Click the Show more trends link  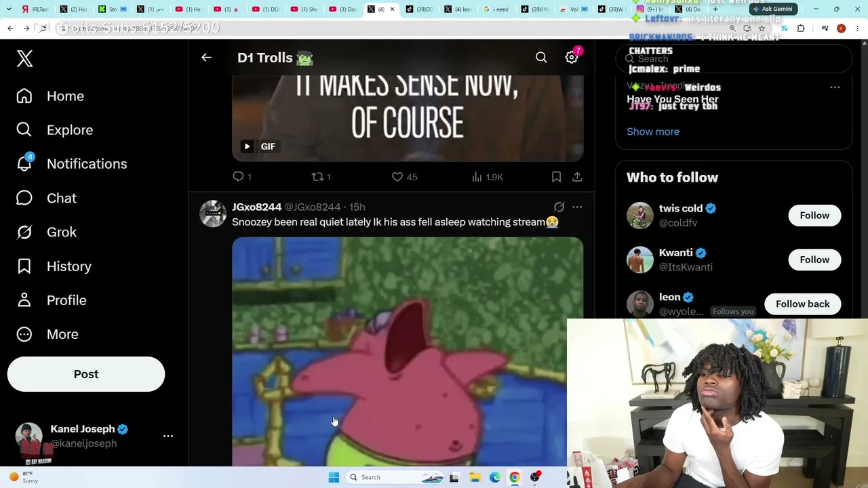pyautogui.click(x=652, y=131)
